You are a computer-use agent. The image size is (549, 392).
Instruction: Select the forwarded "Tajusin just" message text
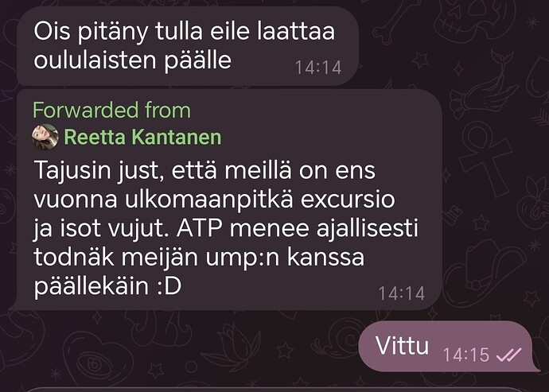point(226,228)
